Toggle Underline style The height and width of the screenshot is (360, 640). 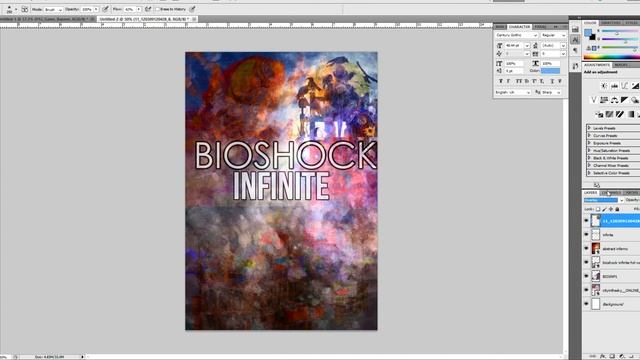552,81
